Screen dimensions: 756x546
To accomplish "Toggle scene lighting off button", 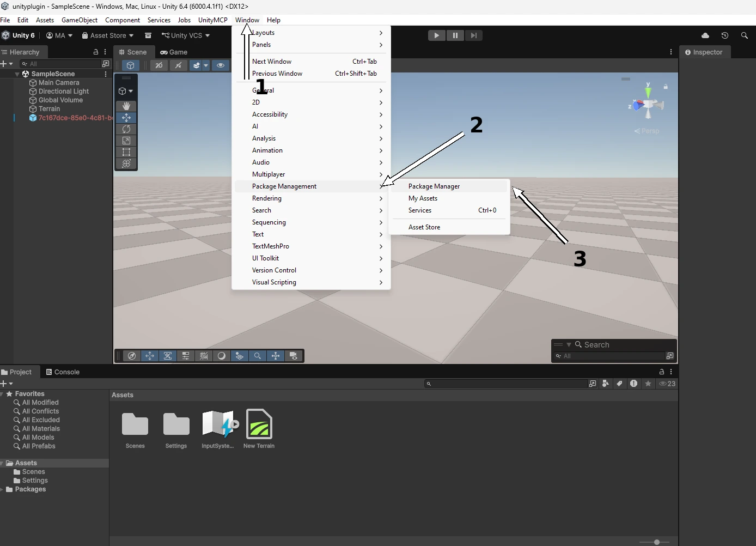I will (178, 65).
